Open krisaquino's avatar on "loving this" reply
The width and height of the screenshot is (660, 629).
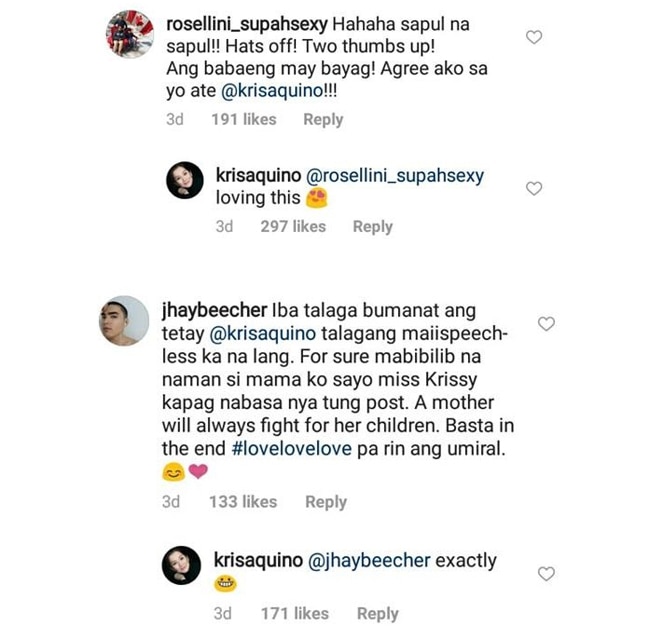[185, 180]
